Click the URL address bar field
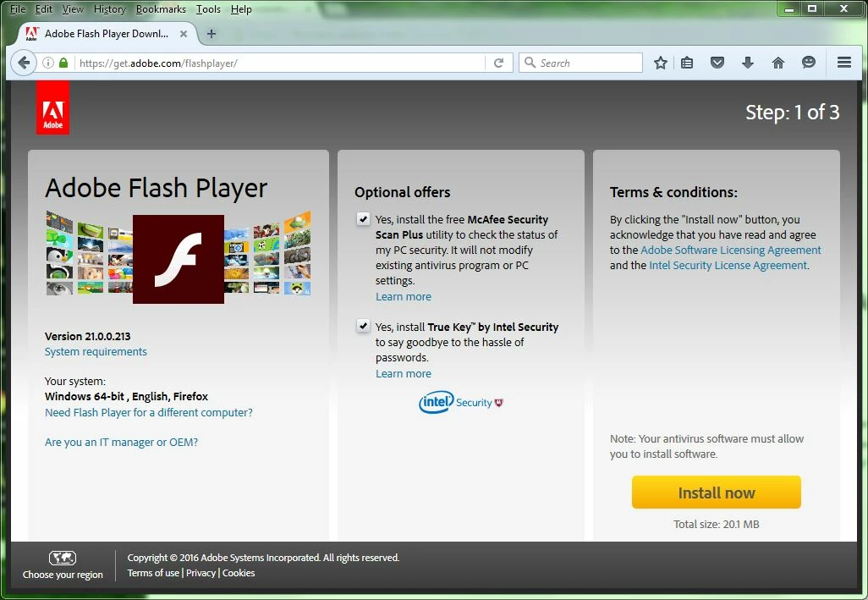Image resolution: width=868 pixels, height=600 pixels. tap(279, 63)
